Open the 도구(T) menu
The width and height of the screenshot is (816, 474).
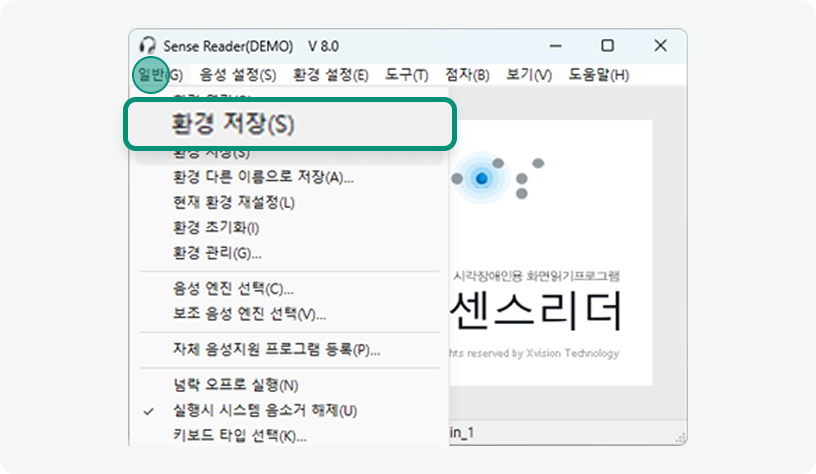pyautogui.click(x=406, y=75)
